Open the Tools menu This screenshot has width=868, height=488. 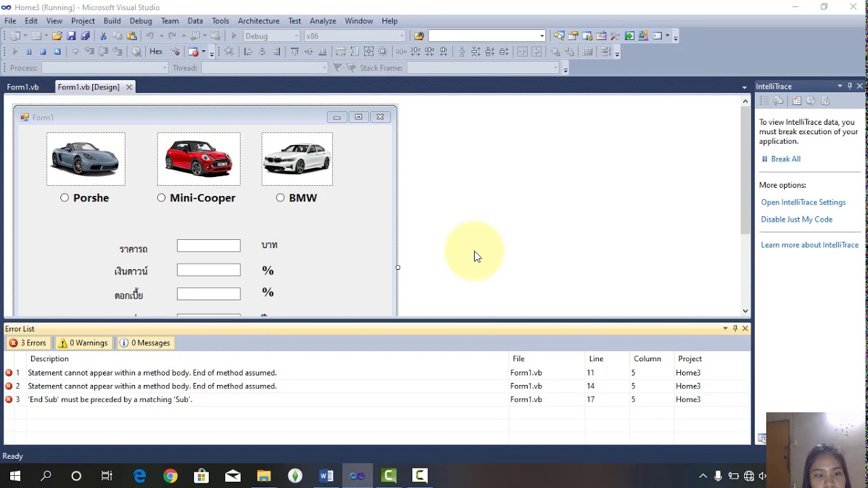pyautogui.click(x=220, y=21)
